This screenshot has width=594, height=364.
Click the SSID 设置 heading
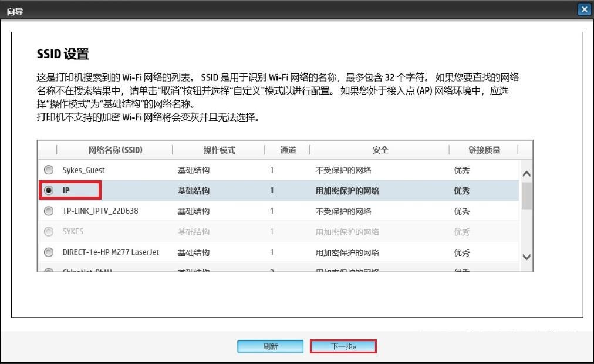click(x=63, y=54)
